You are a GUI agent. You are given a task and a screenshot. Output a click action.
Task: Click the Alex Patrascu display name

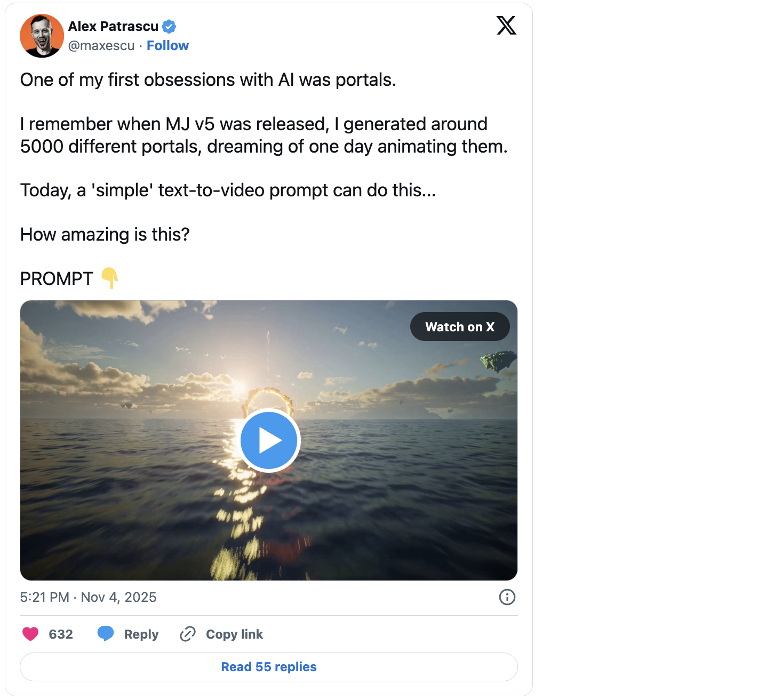[x=113, y=26]
